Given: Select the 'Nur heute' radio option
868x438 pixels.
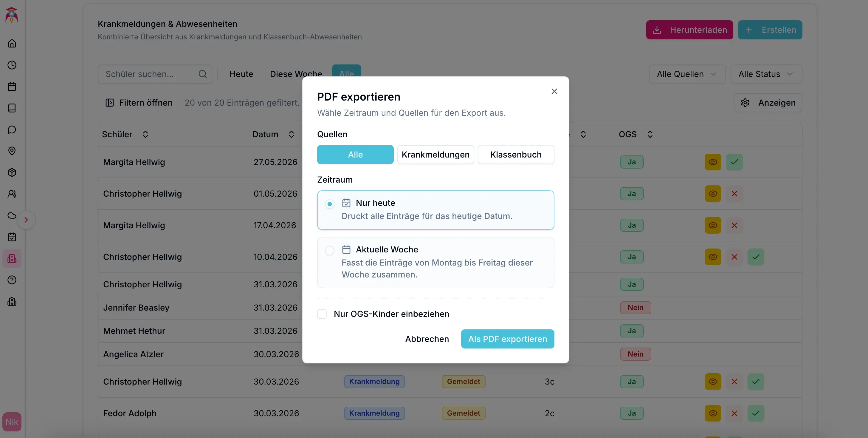Looking at the screenshot, I should (x=330, y=204).
